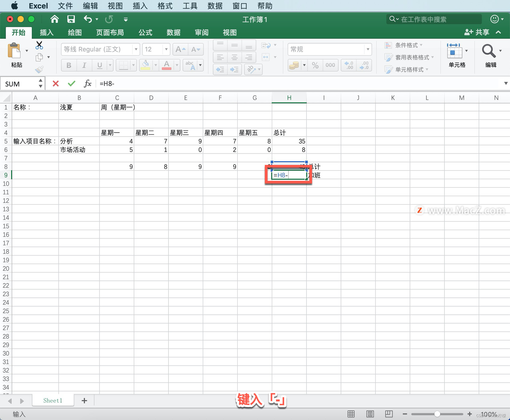Viewport: 510px width, 420px height.
Task: Switch to Page Layout view icon
Action: (x=370, y=414)
